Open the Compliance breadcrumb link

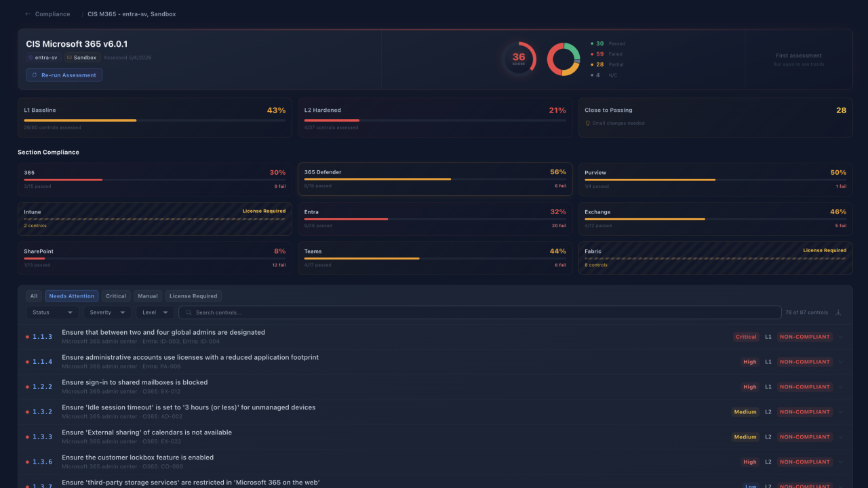pyautogui.click(x=52, y=14)
